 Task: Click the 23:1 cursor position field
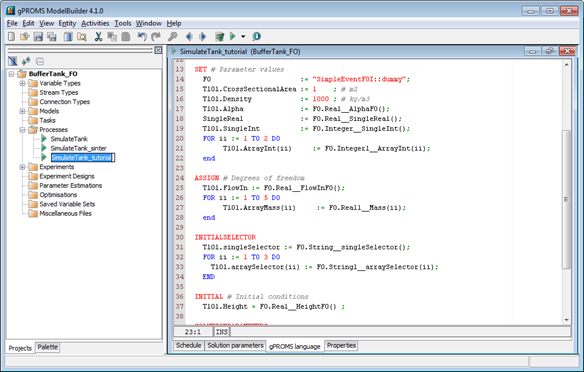pyautogui.click(x=193, y=331)
